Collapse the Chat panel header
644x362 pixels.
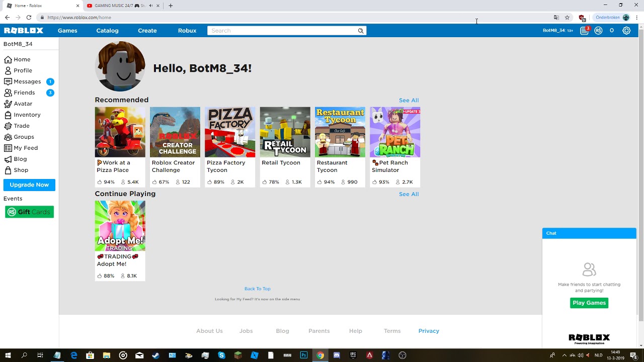[589, 233]
